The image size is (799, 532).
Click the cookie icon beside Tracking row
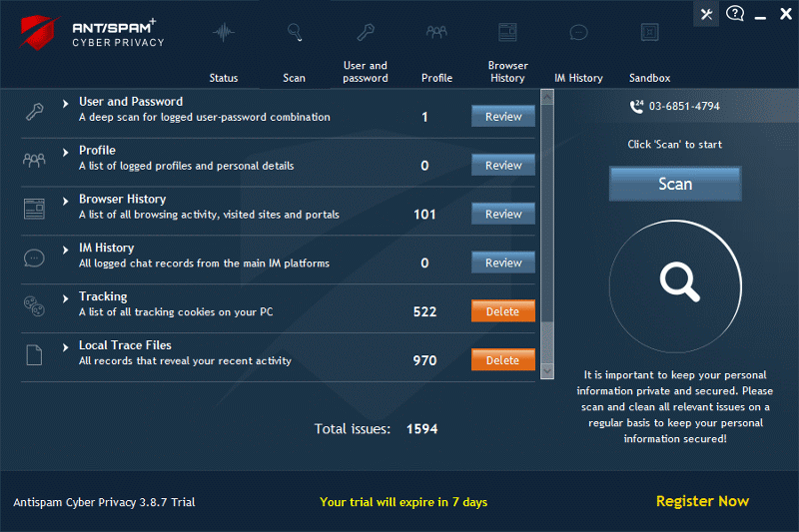tap(34, 306)
